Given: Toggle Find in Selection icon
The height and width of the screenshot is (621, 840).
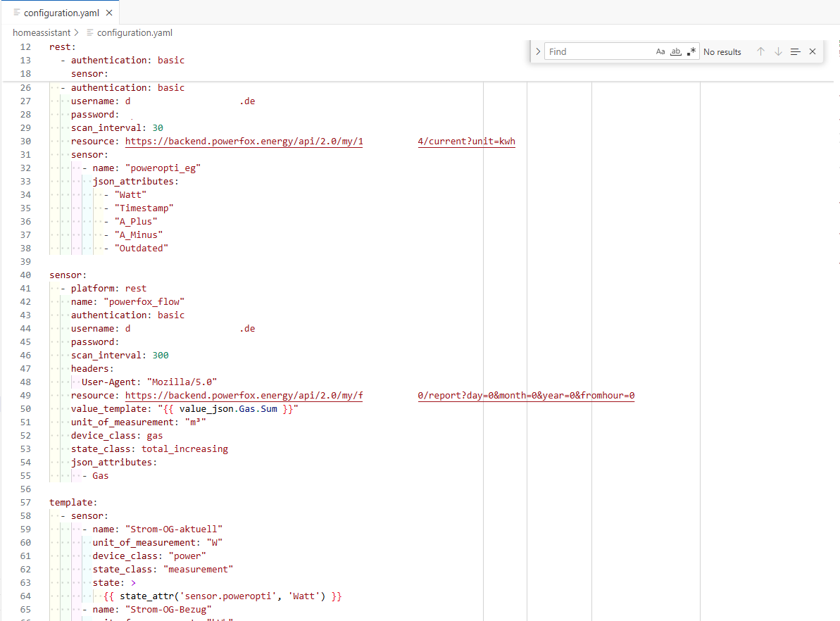Looking at the screenshot, I should coord(796,51).
